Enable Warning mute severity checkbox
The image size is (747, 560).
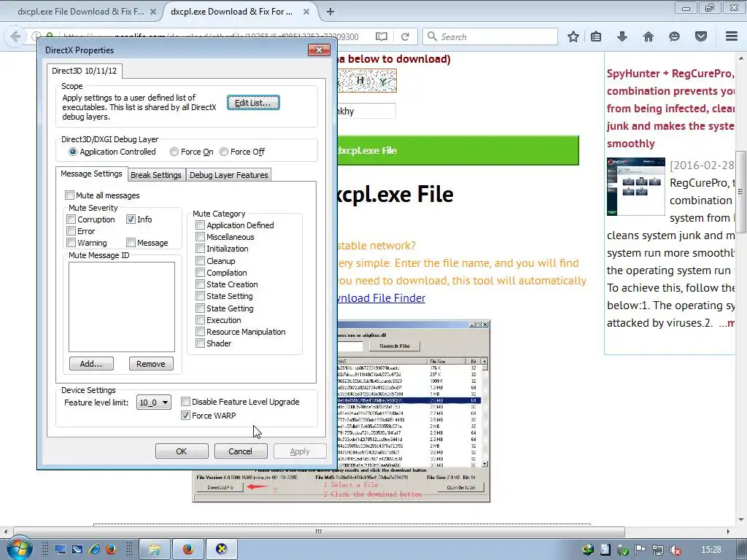click(x=71, y=243)
